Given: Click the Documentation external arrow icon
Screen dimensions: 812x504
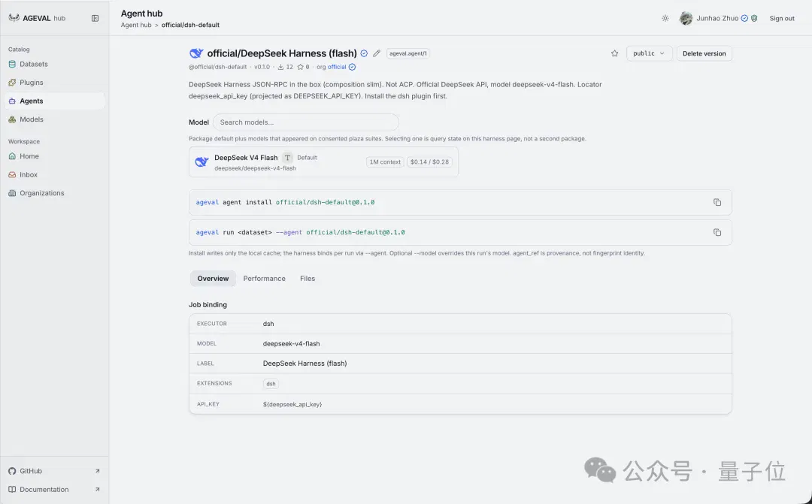Looking at the screenshot, I should [97, 490].
